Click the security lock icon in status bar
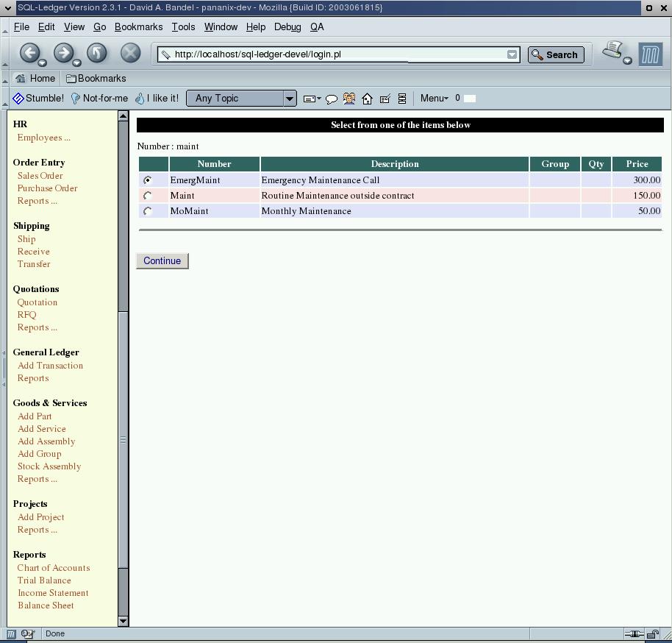 click(652, 633)
